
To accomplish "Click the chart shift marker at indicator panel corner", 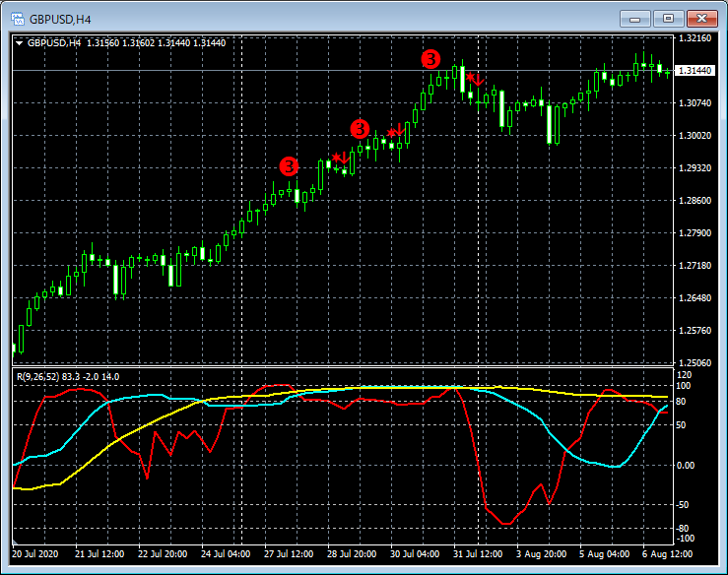I will (16, 542).
